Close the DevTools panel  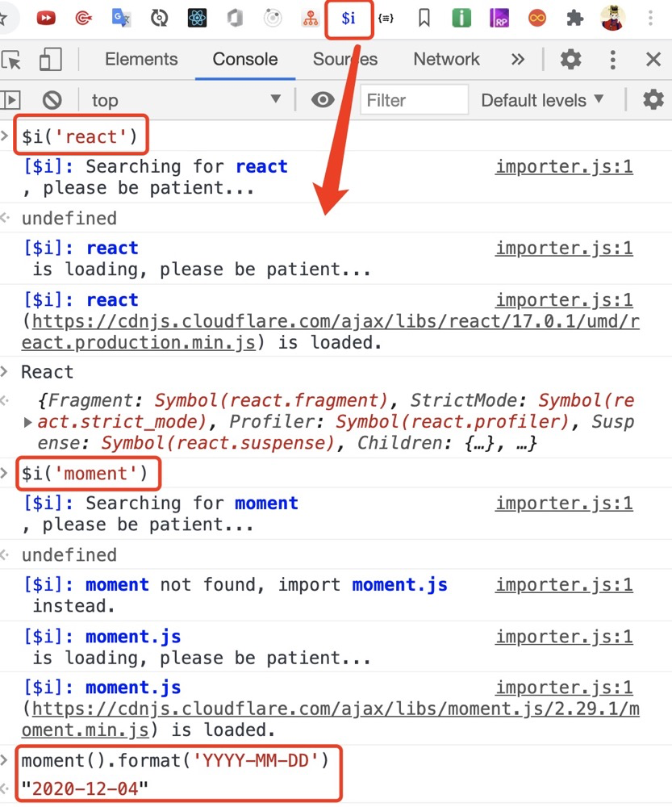653,60
